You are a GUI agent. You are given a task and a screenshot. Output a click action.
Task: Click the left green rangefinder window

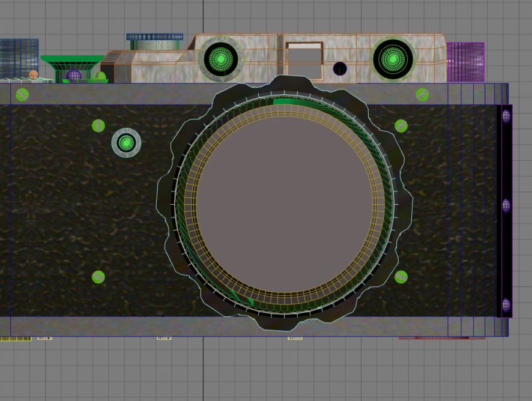pos(221,59)
